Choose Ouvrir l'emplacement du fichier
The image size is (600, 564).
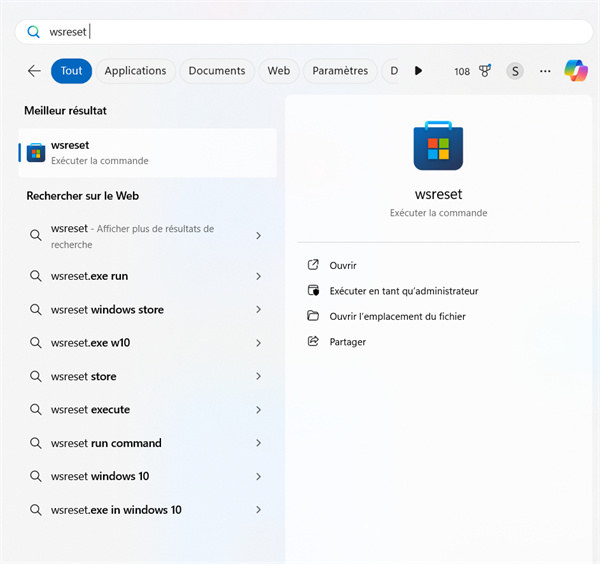coord(397,316)
